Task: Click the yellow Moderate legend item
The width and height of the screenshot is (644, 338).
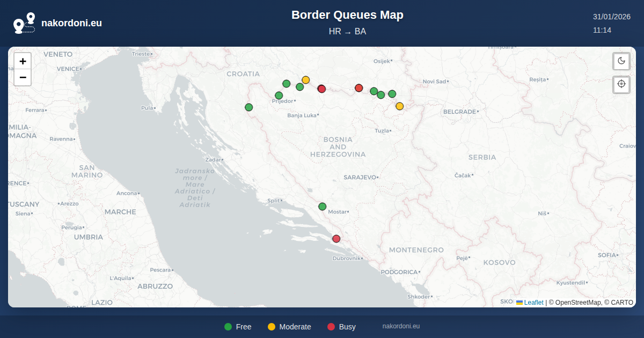Action: click(x=289, y=327)
